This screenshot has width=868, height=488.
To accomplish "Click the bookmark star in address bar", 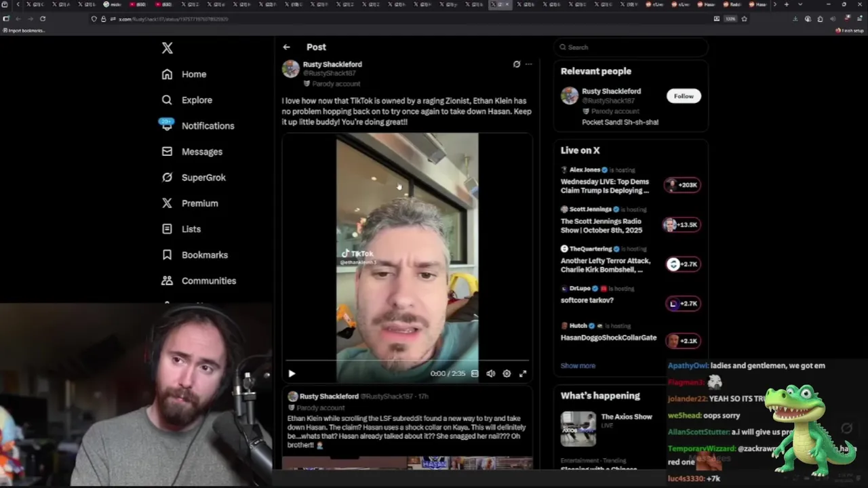I will [x=744, y=19].
